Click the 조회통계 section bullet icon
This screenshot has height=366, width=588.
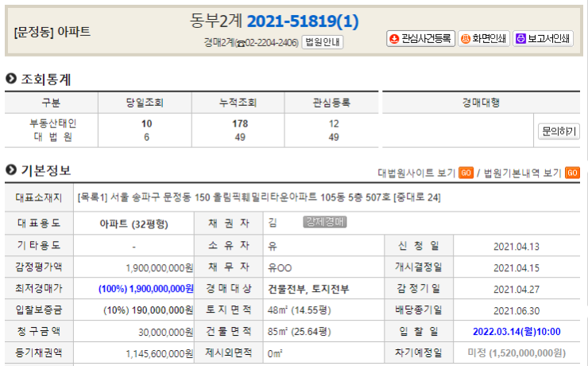[11, 79]
